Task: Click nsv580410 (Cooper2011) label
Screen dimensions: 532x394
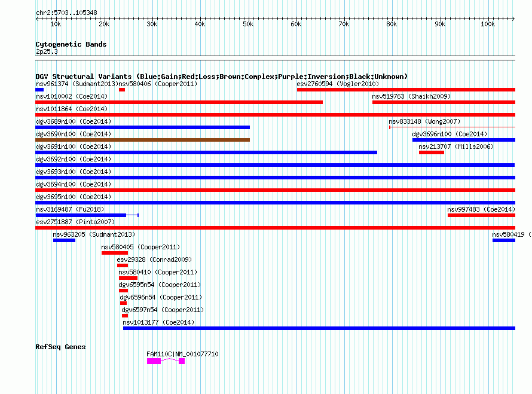Action: (x=158, y=272)
